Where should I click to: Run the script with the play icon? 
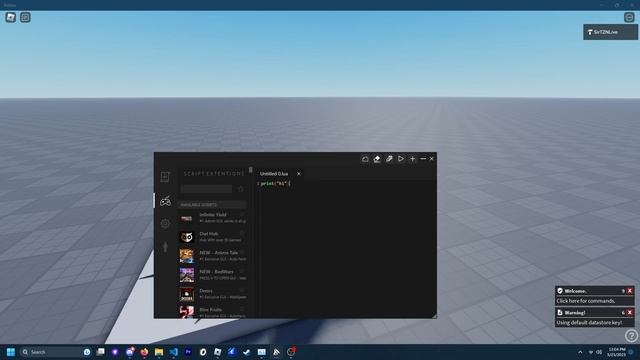[x=401, y=159]
